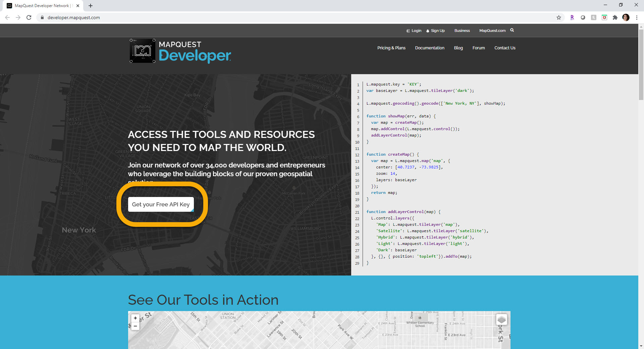The width and height of the screenshot is (644, 349).
Task: Bookmark this page with the star icon
Action: click(559, 17)
